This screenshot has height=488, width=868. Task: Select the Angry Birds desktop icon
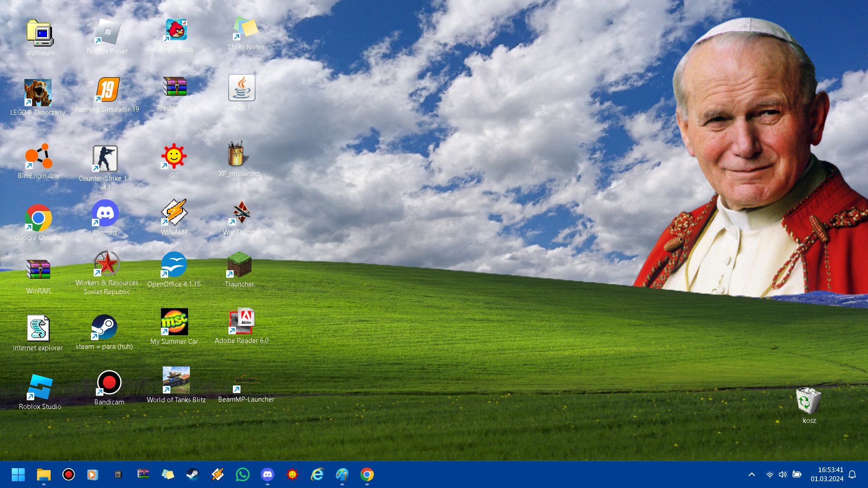[x=176, y=30]
